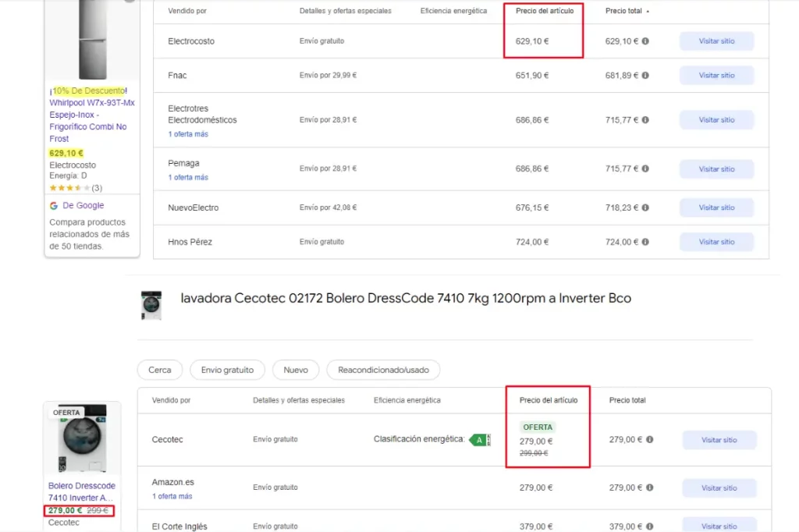Filter by Reacondicionado/usado chip

(x=383, y=370)
